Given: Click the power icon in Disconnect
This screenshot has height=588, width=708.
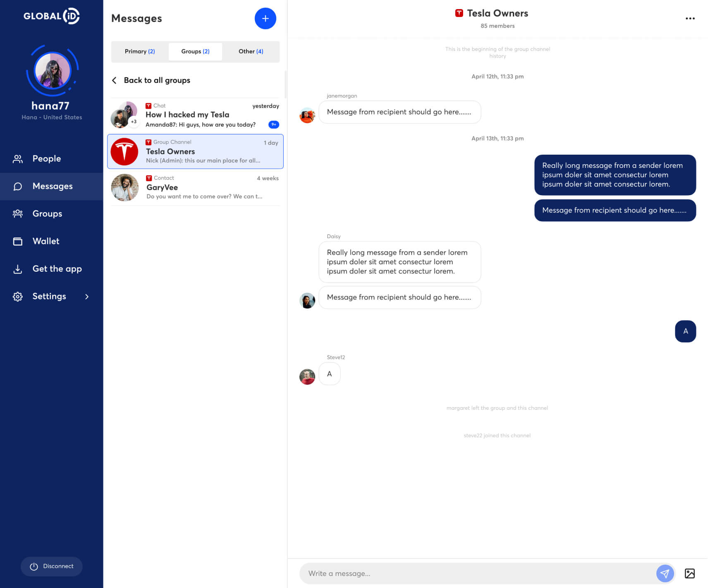Looking at the screenshot, I should pyautogui.click(x=34, y=566).
